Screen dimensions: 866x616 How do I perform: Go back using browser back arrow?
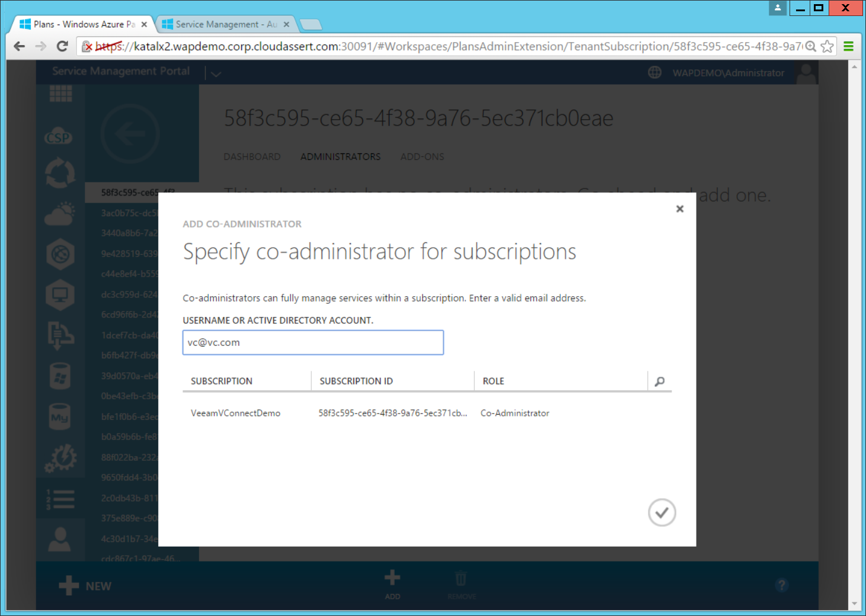[x=20, y=46]
